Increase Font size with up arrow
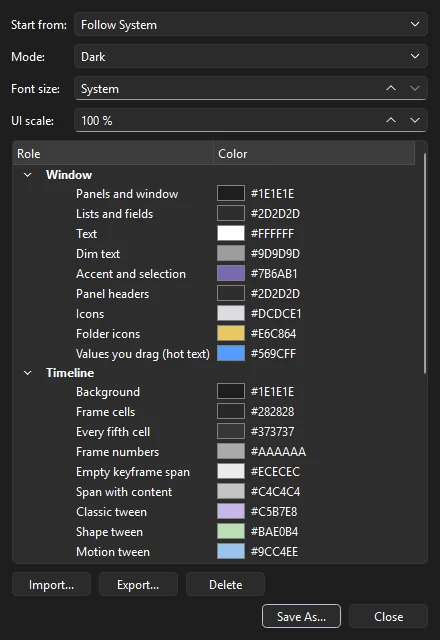 (391, 88)
